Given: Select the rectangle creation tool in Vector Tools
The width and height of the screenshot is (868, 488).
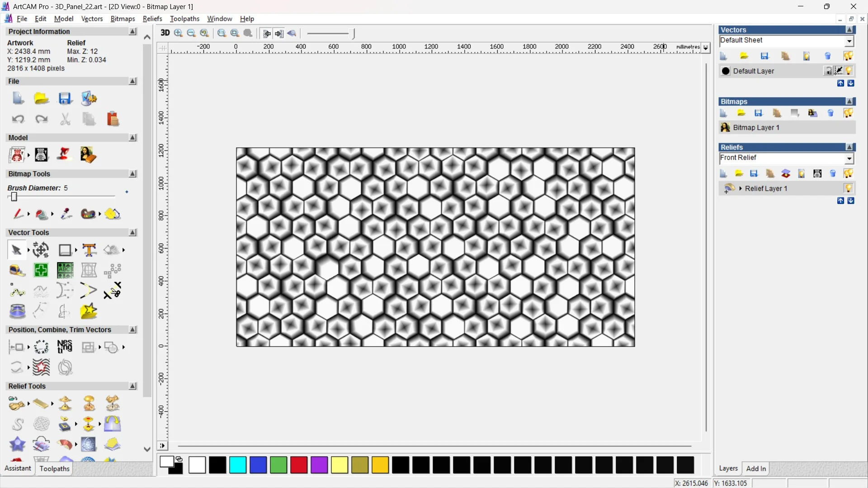Looking at the screenshot, I should click(65, 250).
